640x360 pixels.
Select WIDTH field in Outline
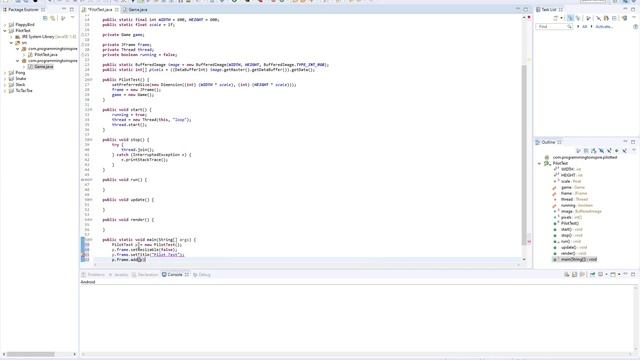(x=567, y=169)
